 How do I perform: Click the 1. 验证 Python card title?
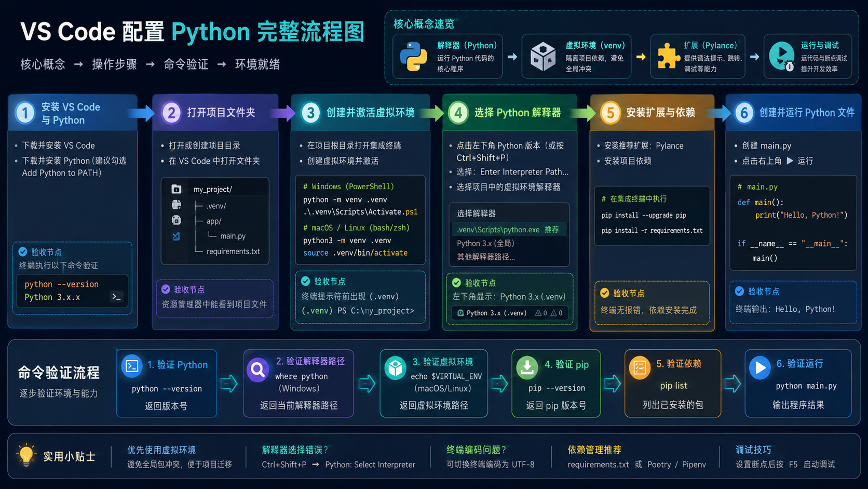point(178,365)
